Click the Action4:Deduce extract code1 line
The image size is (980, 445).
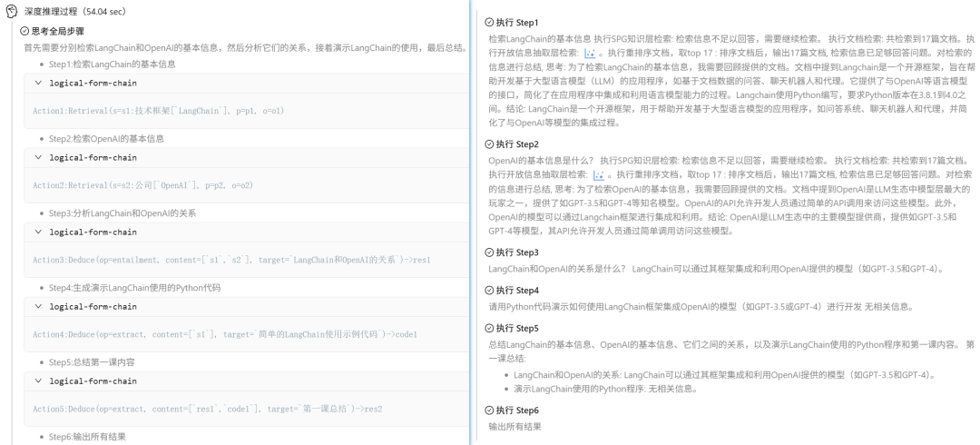[x=225, y=334]
